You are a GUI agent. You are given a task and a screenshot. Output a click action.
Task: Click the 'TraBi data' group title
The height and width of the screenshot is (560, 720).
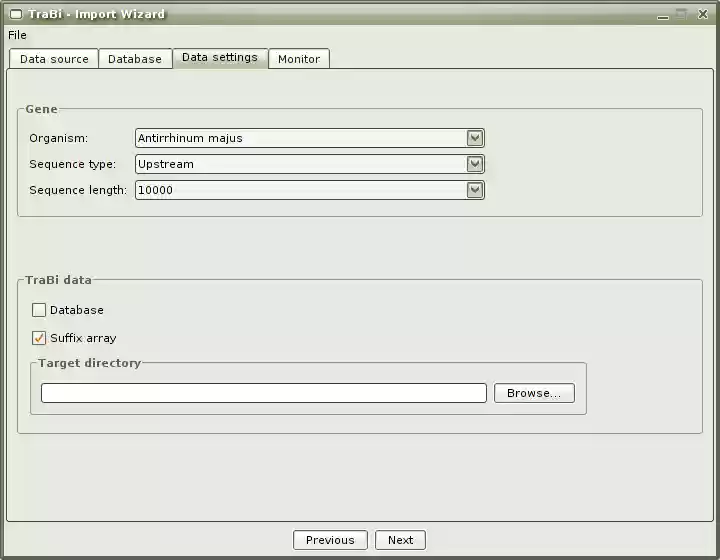point(58,280)
